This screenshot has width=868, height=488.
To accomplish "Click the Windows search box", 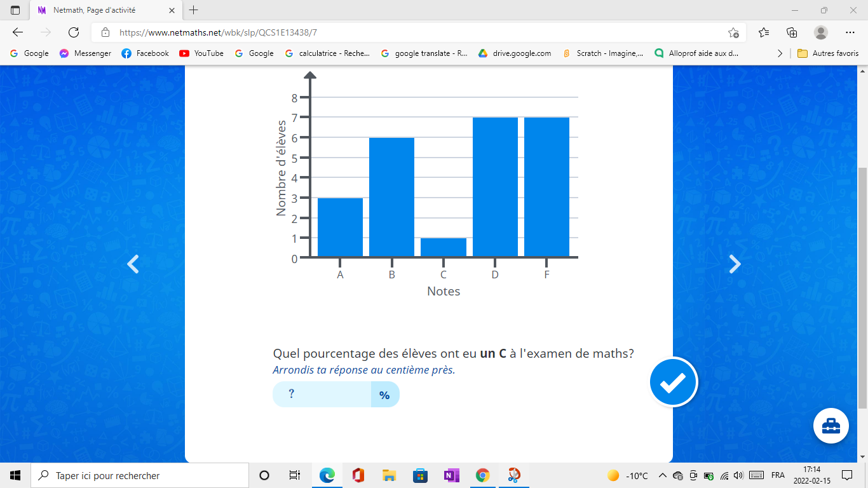I will (140, 475).
